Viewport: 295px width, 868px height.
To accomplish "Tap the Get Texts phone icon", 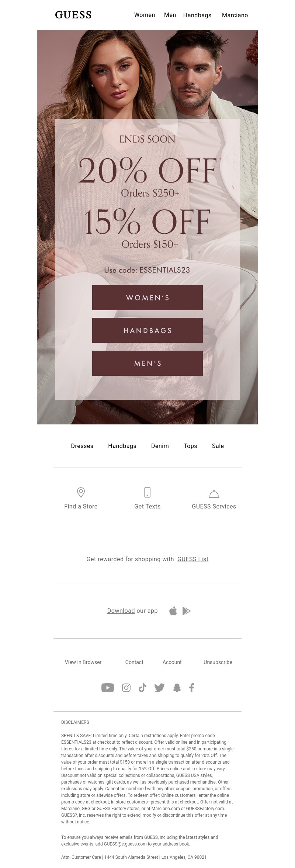I will pyautogui.click(x=147, y=492).
